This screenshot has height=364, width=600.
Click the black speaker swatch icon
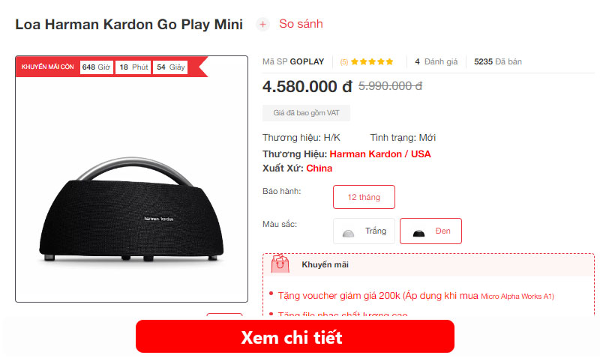click(x=418, y=233)
